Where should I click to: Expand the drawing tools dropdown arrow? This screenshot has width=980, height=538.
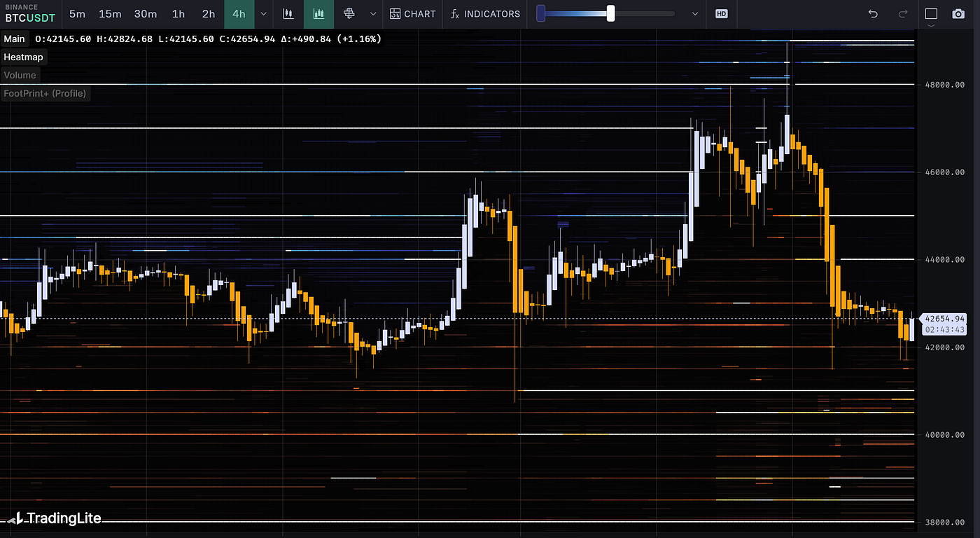click(373, 13)
